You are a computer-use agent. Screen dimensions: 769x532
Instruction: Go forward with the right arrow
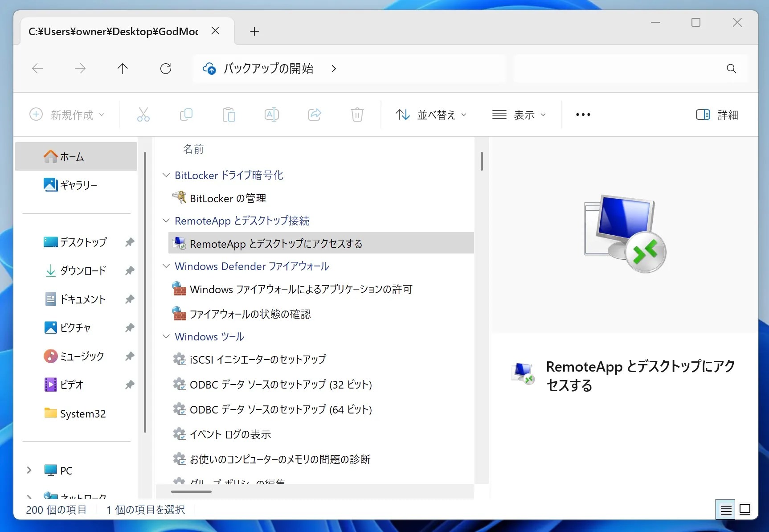pos(80,69)
